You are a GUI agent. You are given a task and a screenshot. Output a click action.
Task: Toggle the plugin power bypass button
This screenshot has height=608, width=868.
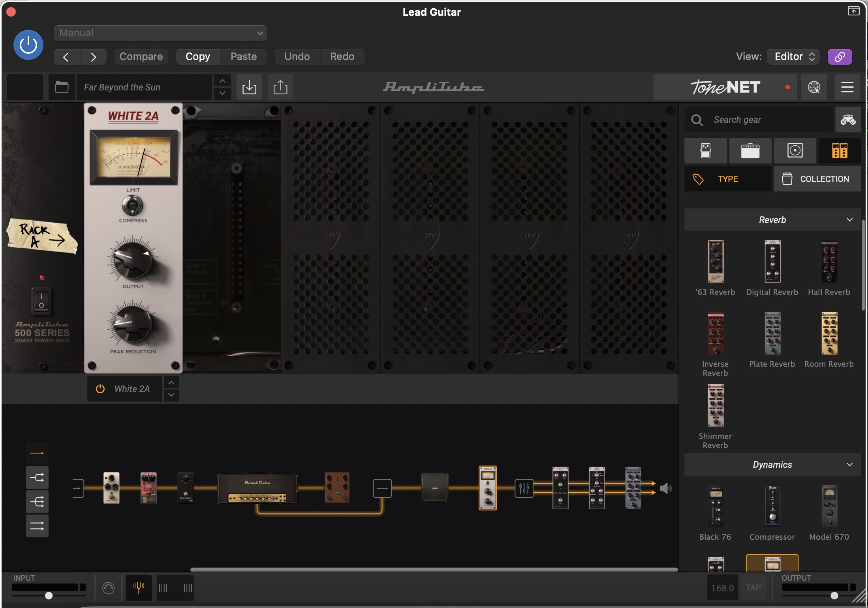tap(28, 45)
